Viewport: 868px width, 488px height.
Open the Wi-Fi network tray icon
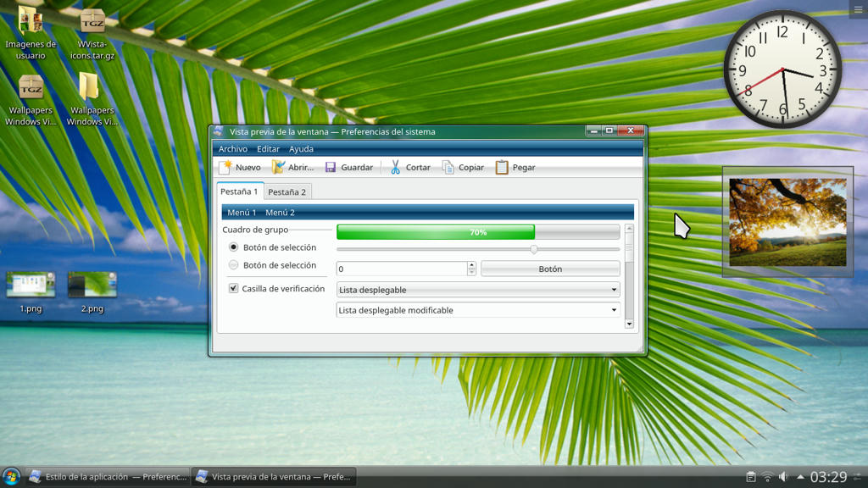click(x=767, y=476)
